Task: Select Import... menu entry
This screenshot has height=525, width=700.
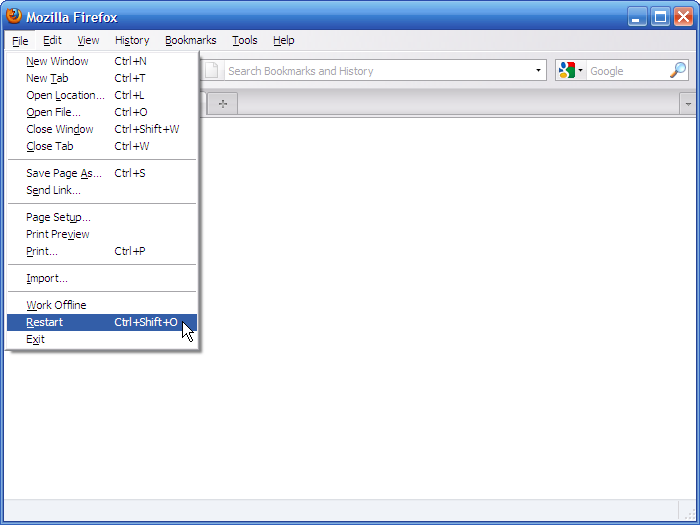Action: (x=102, y=279)
